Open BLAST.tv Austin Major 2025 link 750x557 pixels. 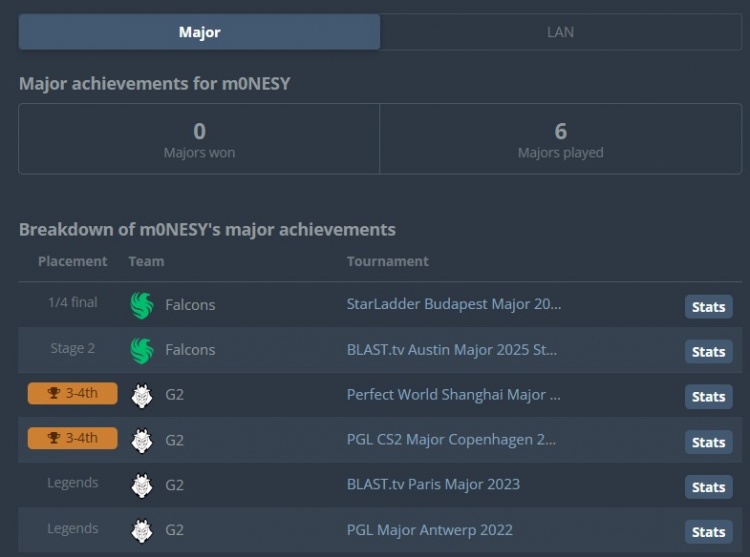tap(452, 349)
